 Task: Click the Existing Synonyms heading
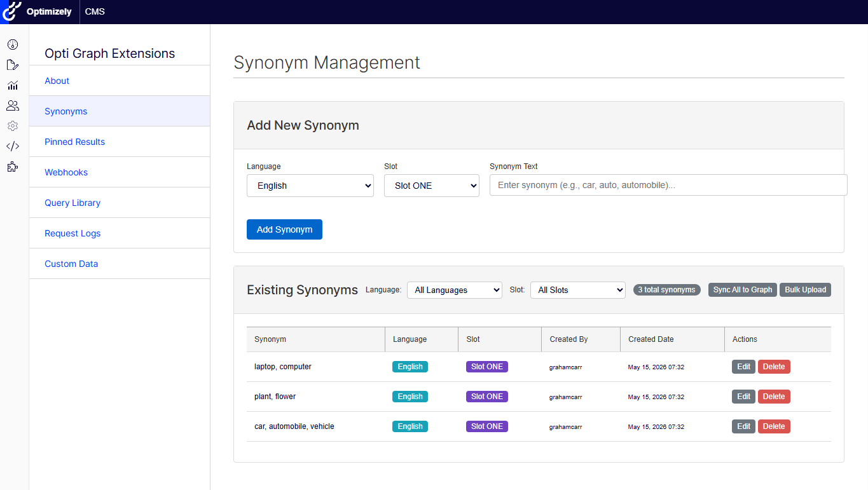tap(302, 290)
